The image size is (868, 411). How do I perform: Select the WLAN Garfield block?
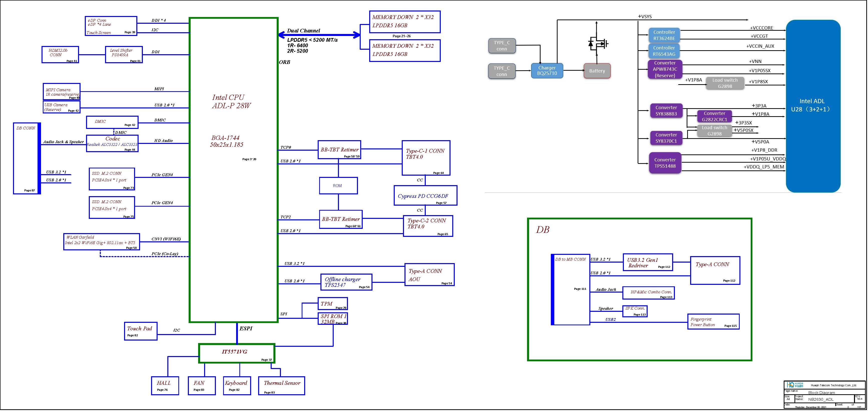tap(101, 242)
